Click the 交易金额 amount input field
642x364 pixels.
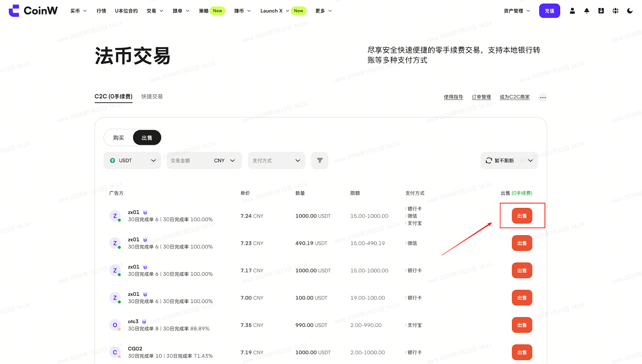(x=189, y=161)
